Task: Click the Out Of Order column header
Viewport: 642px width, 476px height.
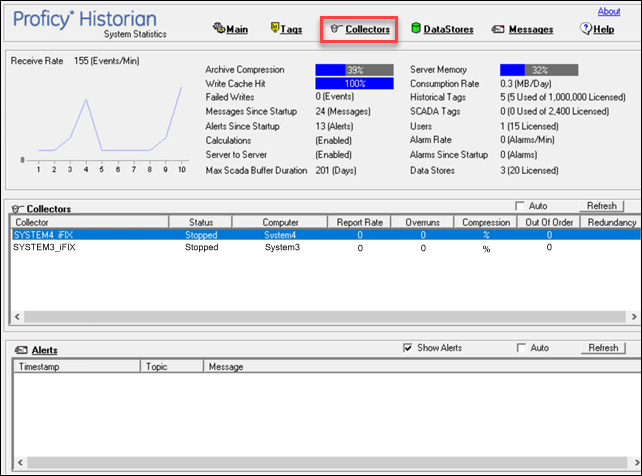Action: coord(549,222)
